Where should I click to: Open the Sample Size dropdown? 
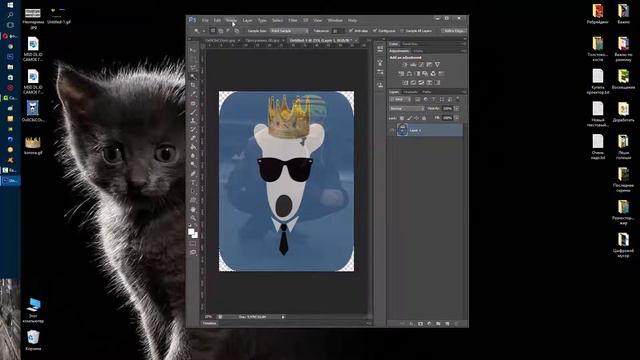click(289, 31)
